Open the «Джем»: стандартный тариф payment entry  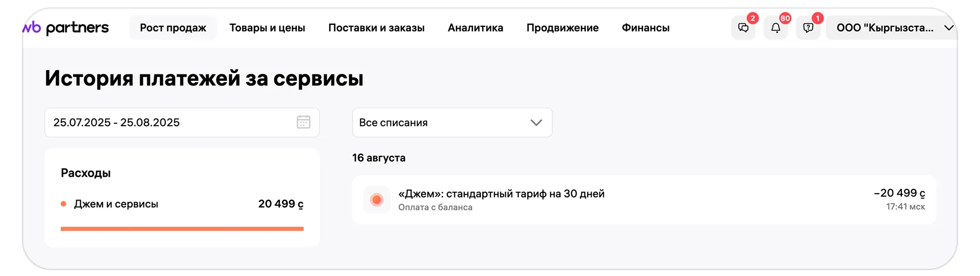point(501,194)
